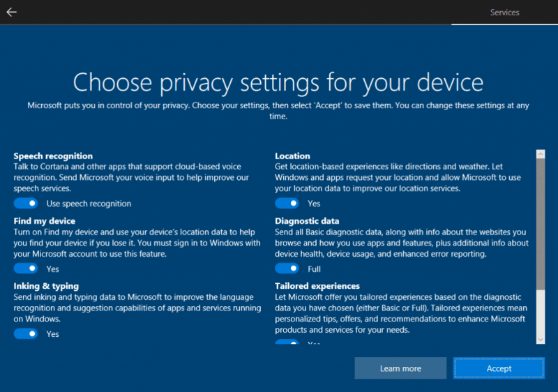Click the scrollbar down arrow
Image resolution: width=558 pixels, height=392 pixels.
541,340
